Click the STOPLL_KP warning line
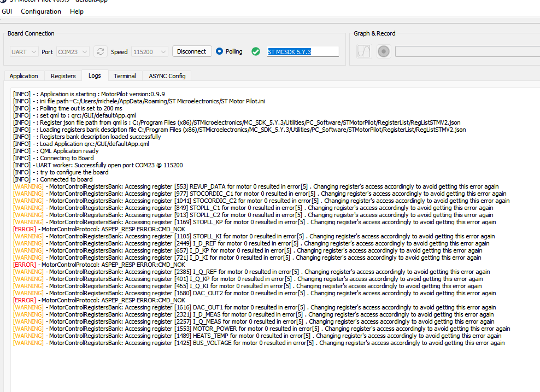 point(255,222)
